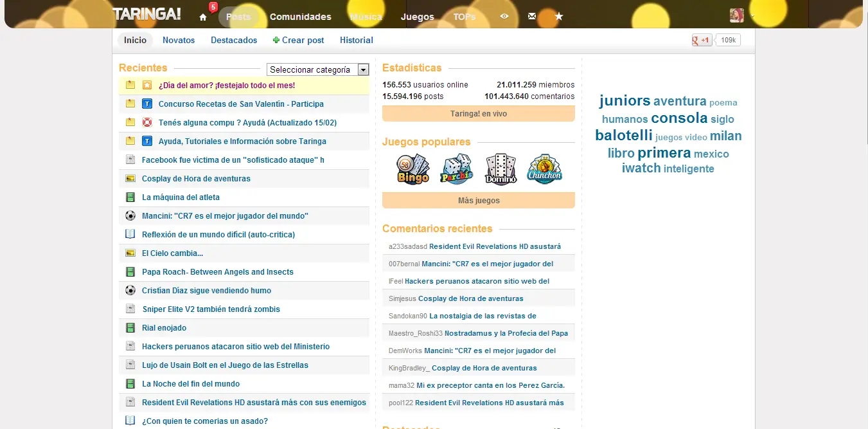Open mama32's Mi ex preceptor comment link
Viewport: 868px width, 429px height.
click(x=491, y=385)
